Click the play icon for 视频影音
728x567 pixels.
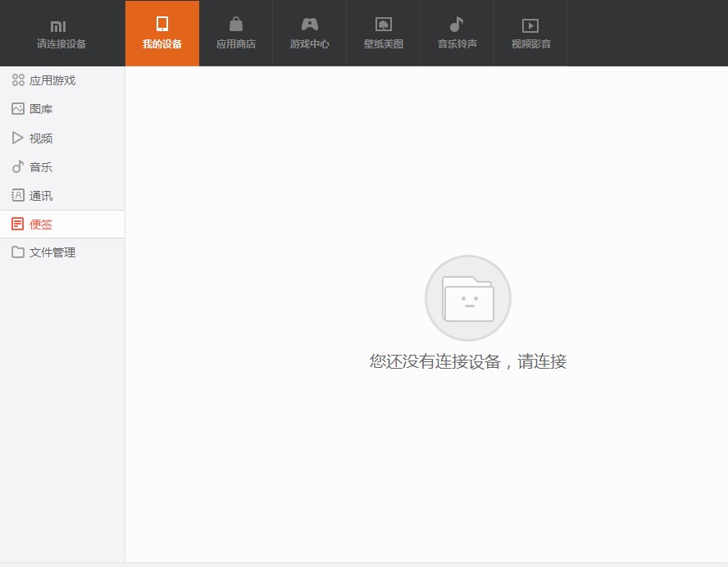click(530, 25)
